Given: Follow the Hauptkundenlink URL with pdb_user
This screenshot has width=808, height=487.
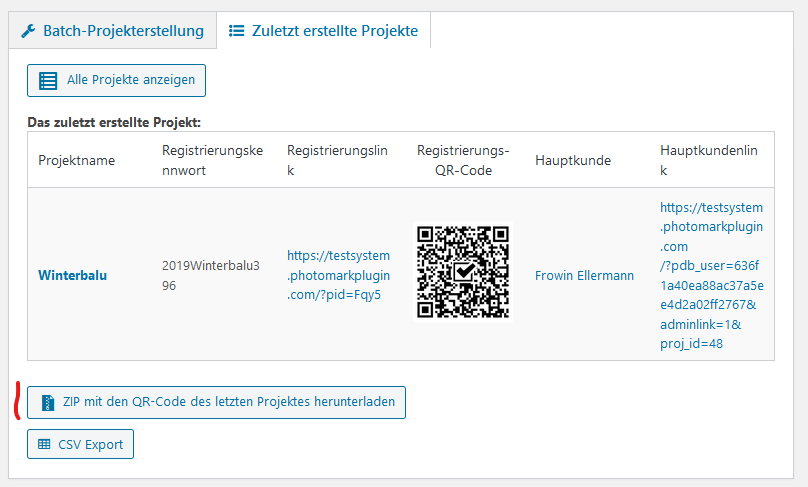Looking at the screenshot, I should point(711,275).
